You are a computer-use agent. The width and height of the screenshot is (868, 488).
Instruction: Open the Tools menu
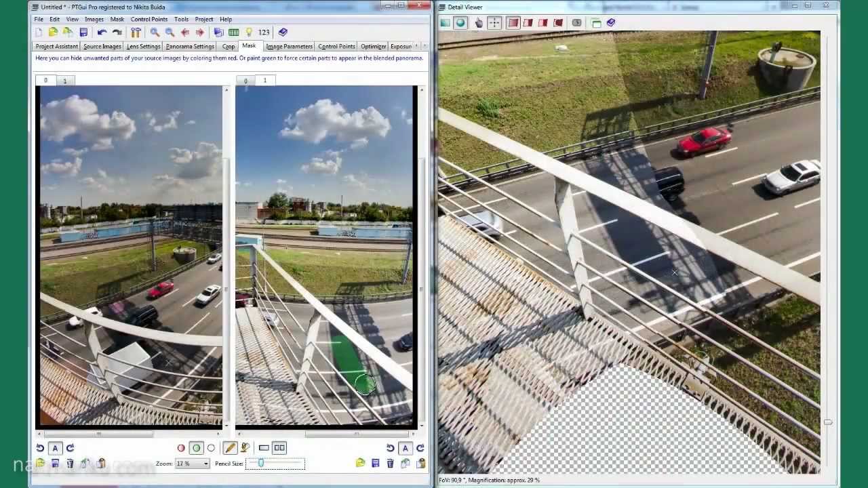click(181, 19)
